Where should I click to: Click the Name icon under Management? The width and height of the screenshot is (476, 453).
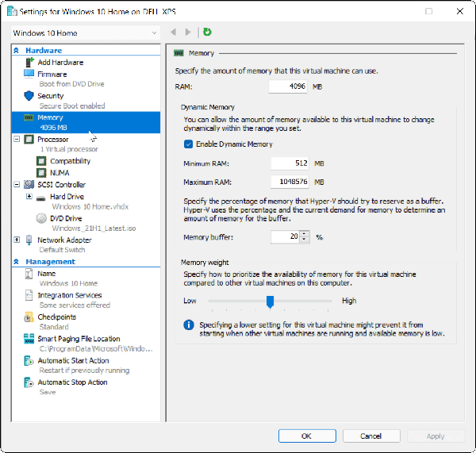click(29, 274)
